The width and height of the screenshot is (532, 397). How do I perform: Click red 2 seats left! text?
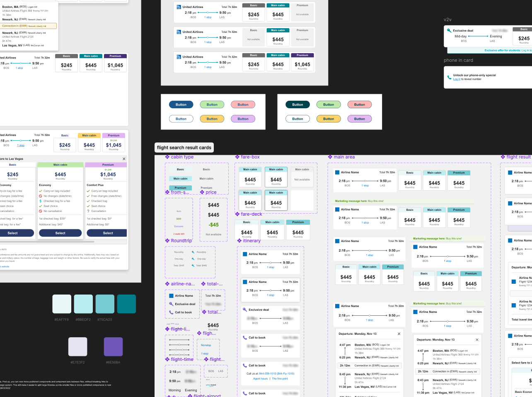[x=179, y=234]
